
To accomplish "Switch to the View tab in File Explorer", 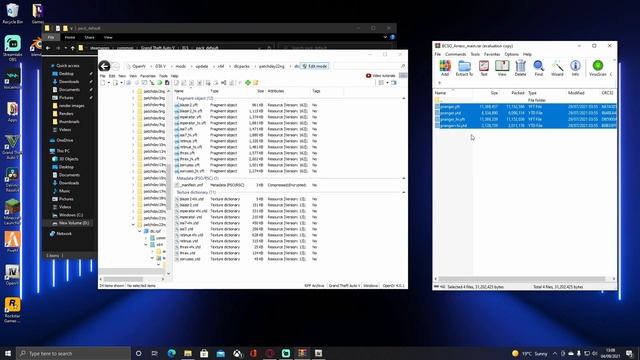I will coord(108,37).
